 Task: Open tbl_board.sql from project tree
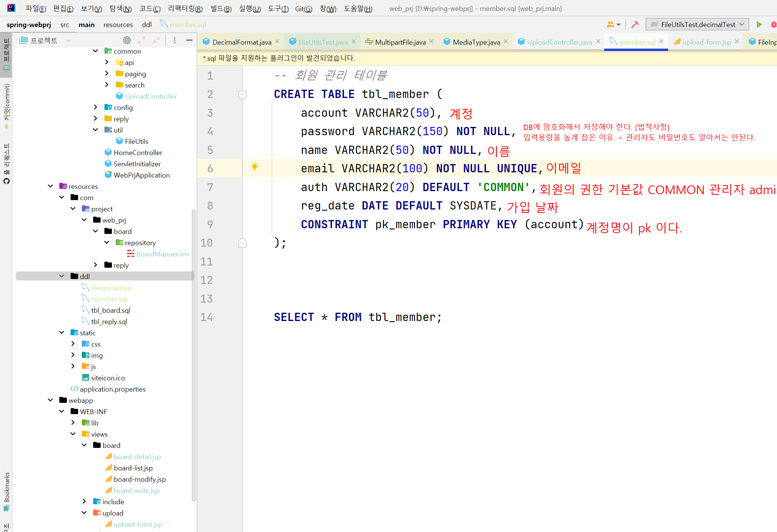(x=110, y=310)
